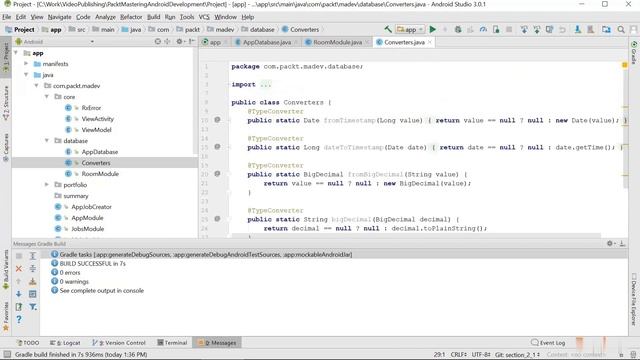Image resolution: width=640 pixels, height=360 pixels.
Task: Click the Make Project hammer icon
Action: coord(388,29)
